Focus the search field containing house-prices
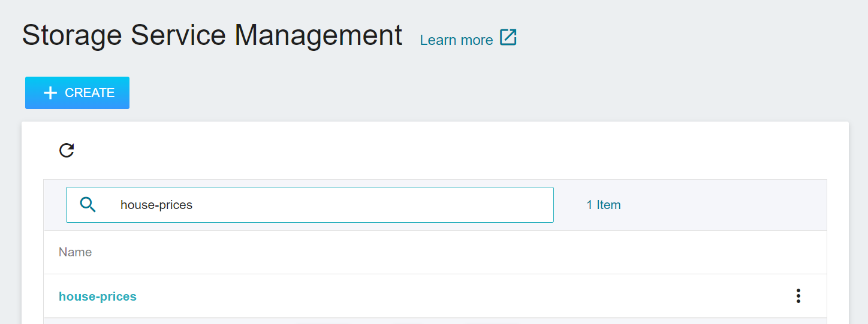The image size is (868, 324). (x=310, y=205)
